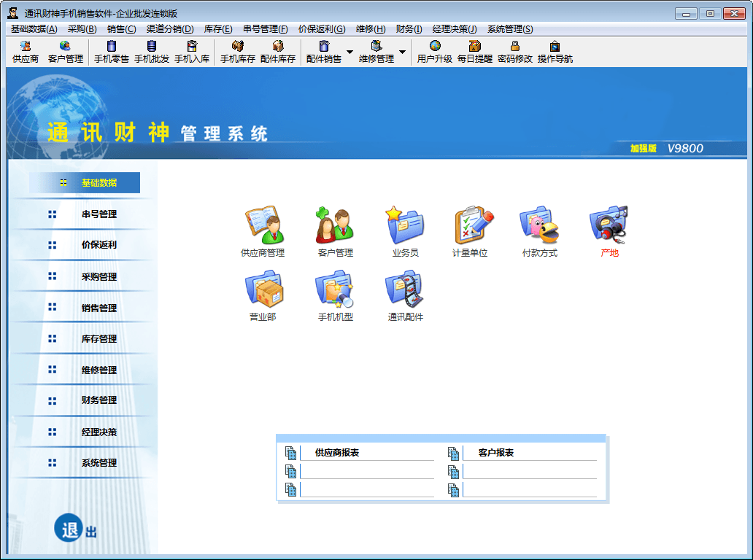Open the 财务(I) menu
The height and width of the screenshot is (560, 753).
(409, 29)
